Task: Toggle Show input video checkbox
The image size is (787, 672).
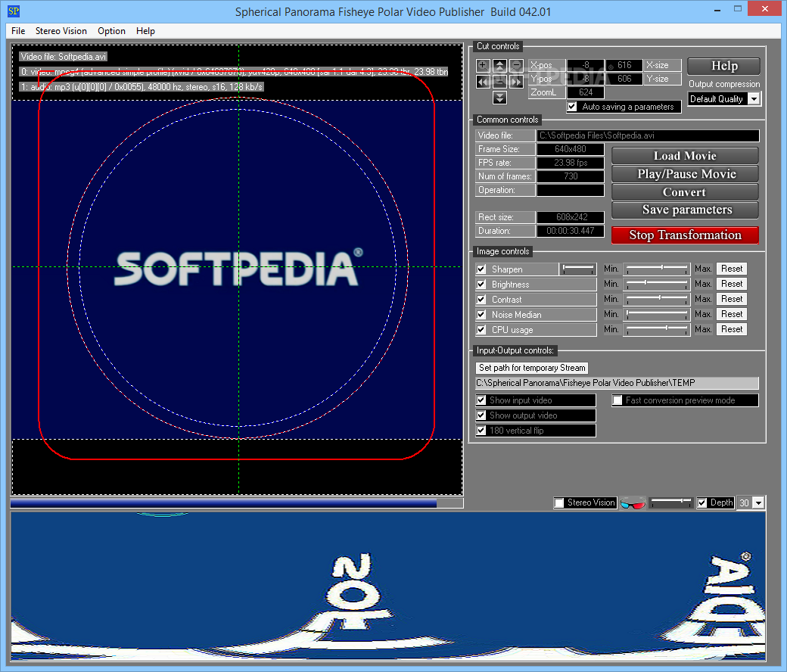Action: pyautogui.click(x=481, y=400)
